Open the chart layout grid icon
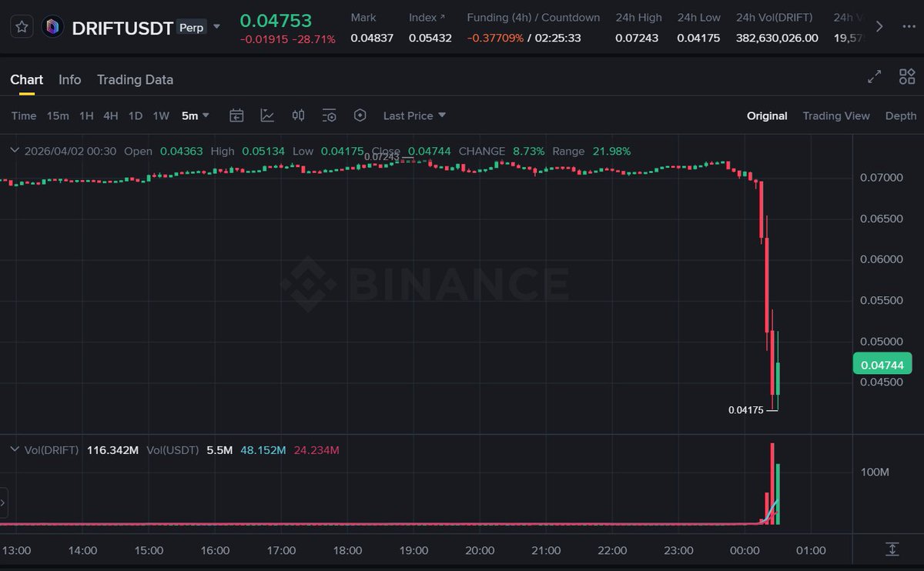The width and height of the screenshot is (924, 571). point(907,76)
